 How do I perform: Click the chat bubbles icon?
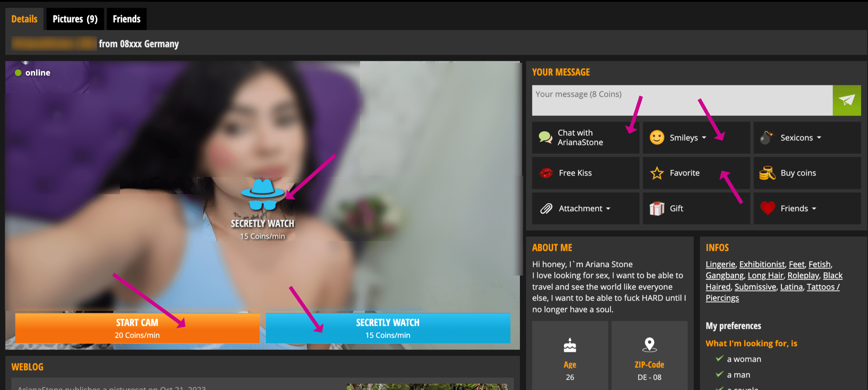pyautogui.click(x=546, y=138)
